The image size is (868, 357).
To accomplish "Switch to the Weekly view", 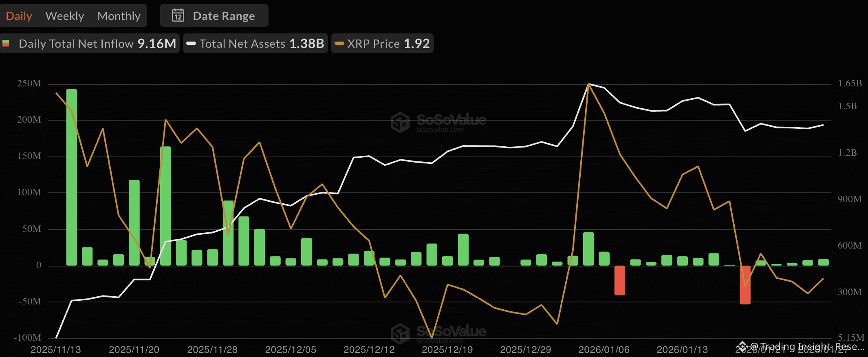I will 64,16.
